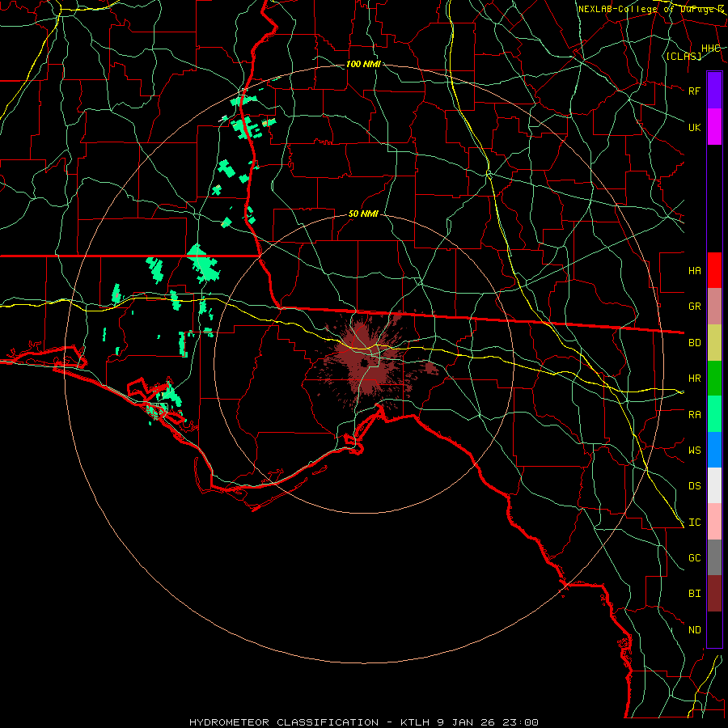Click the BI legend label
728x728 pixels.
click(695, 594)
